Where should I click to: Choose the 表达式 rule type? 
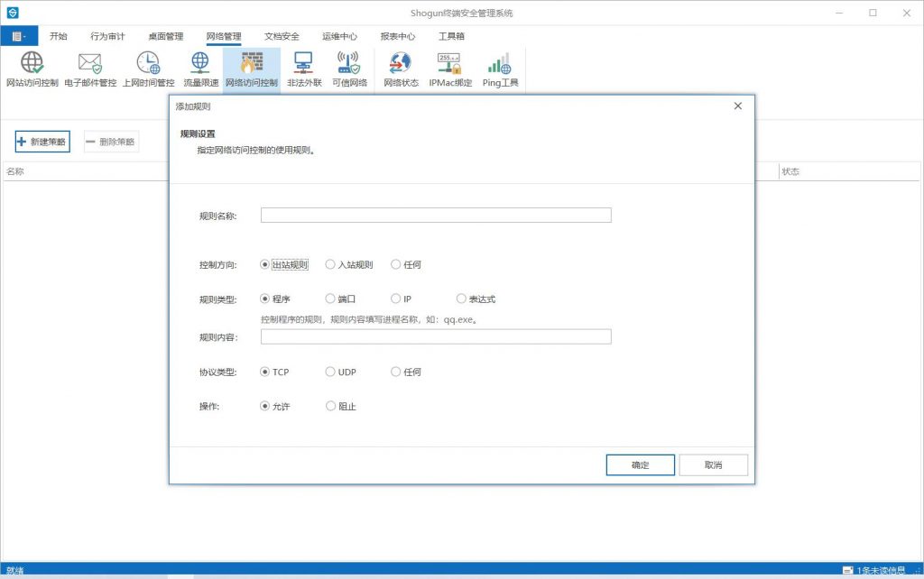(x=461, y=299)
